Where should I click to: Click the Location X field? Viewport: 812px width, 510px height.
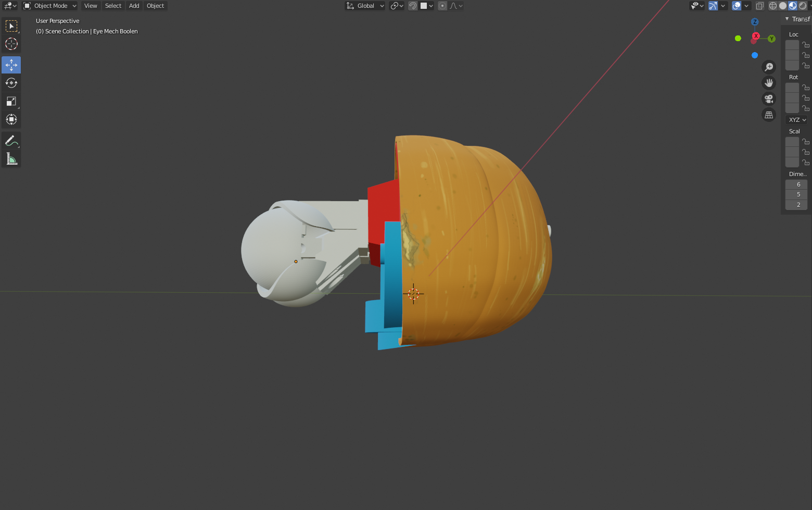pos(792,45)
